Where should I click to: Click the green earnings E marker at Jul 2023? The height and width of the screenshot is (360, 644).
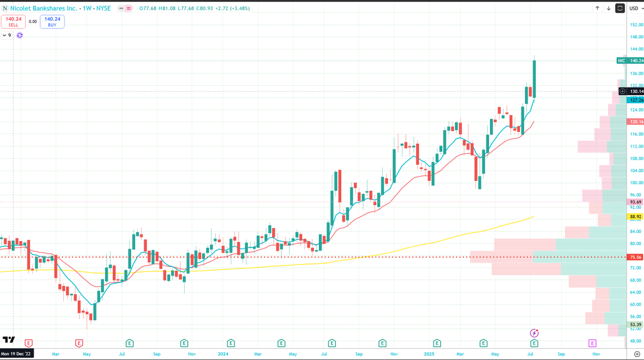[129, 342]
